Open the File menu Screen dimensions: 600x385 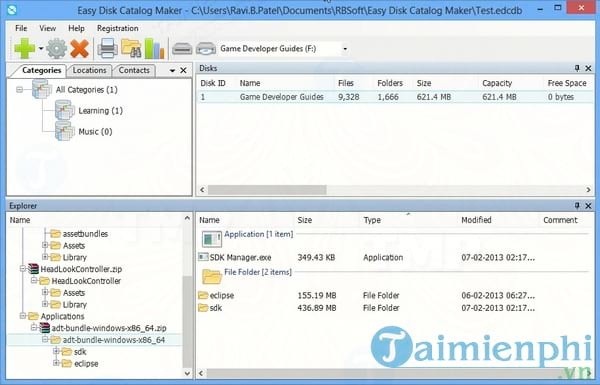[x=21, y=28]
